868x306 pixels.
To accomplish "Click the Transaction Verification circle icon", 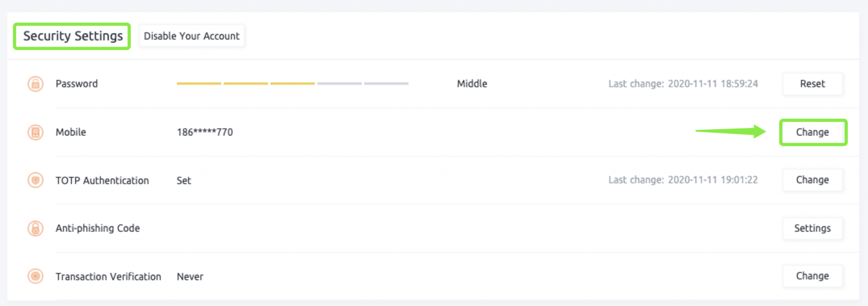I will pos(35,276).
